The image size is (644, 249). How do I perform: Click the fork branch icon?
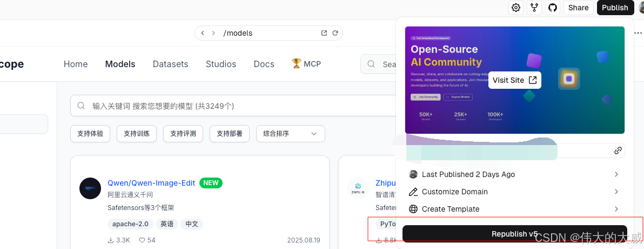coord(534,8)
